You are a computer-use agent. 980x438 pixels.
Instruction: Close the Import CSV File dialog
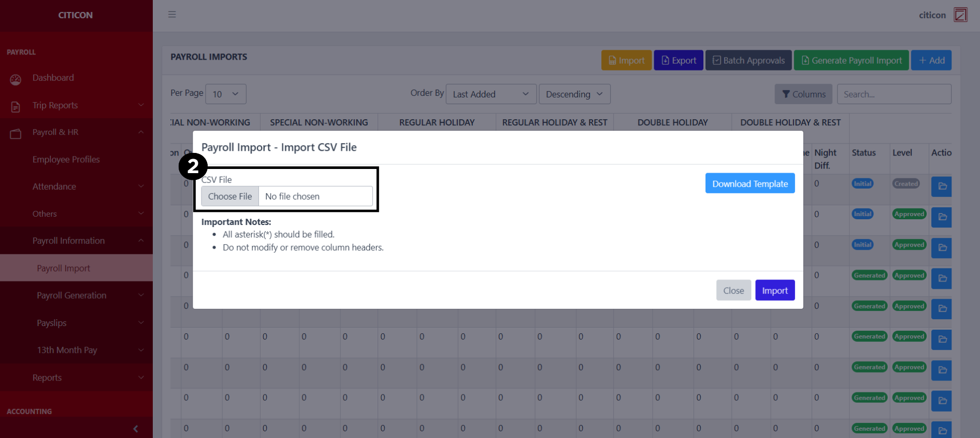[733, 291]
